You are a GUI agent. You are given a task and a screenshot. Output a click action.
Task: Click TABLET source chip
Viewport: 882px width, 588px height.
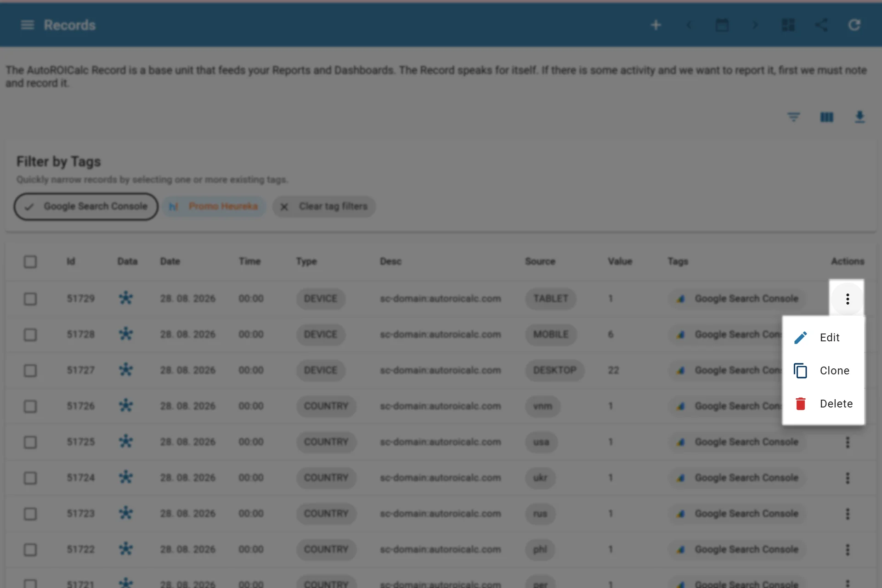click(551, 299)
